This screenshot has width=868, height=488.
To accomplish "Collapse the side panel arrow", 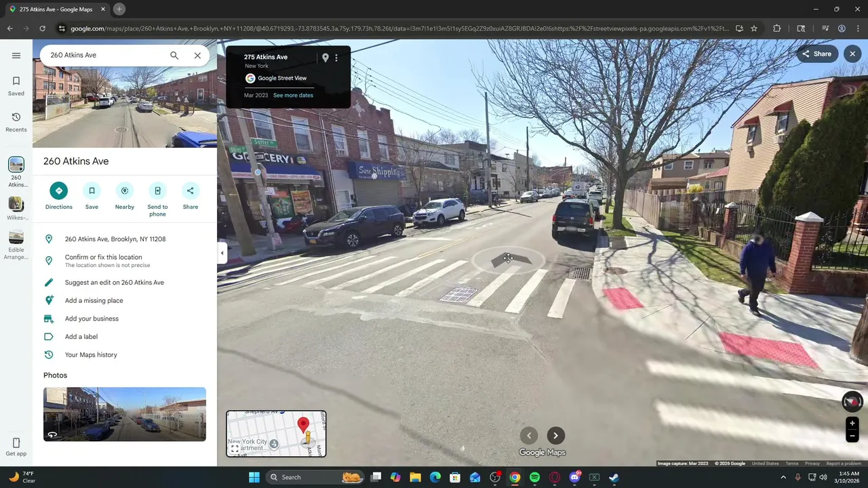I will [x=222, y=253].
